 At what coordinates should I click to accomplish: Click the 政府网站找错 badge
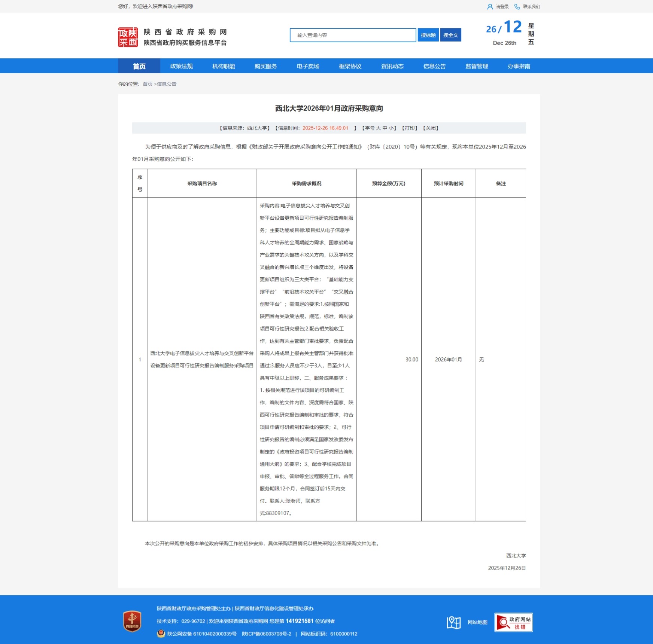tap(513, 622)
